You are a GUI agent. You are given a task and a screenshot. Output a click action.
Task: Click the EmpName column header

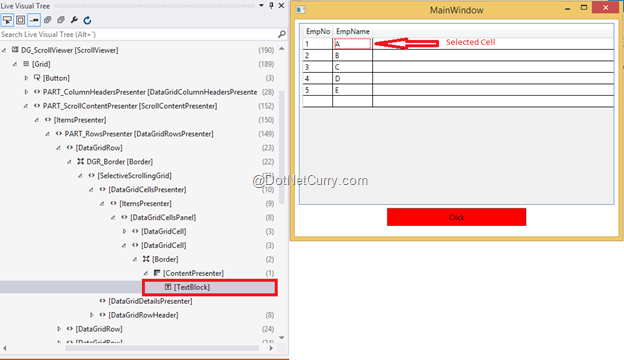[353, 31]
